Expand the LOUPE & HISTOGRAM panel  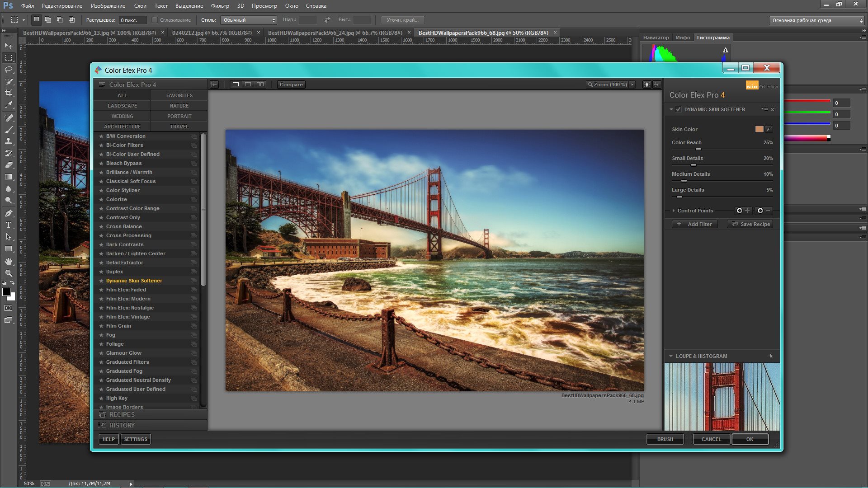pos(671,356)
